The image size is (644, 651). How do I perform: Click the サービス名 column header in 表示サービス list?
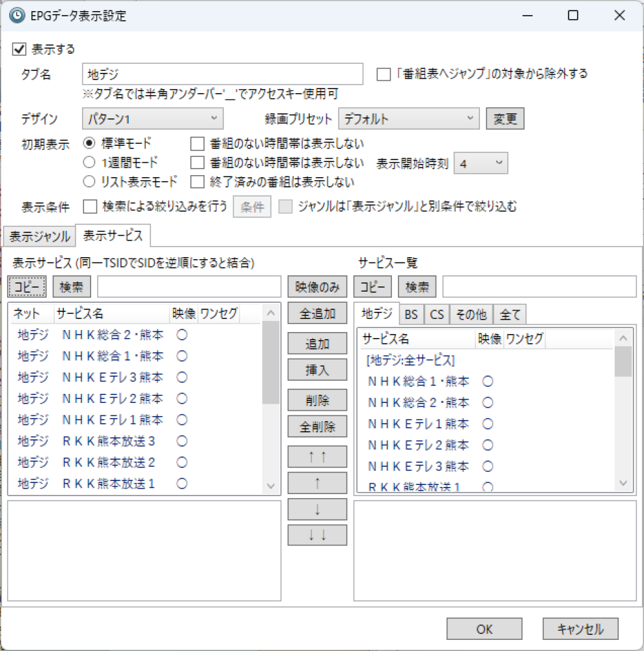(x=112, y=314)
